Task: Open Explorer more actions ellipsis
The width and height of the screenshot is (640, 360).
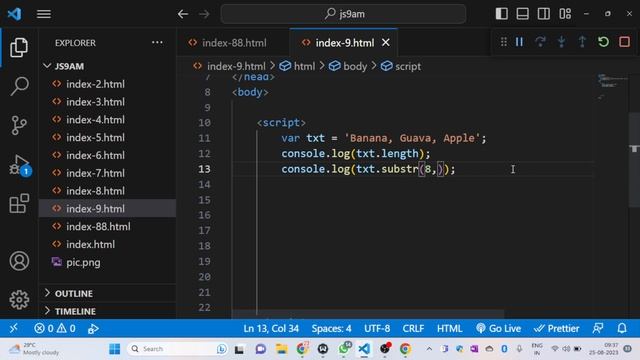Action: tap(157, 42)
